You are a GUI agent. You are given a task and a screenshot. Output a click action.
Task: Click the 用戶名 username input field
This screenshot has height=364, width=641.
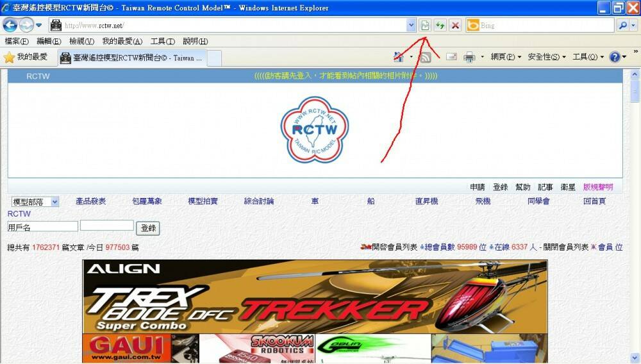pos(42,227)
